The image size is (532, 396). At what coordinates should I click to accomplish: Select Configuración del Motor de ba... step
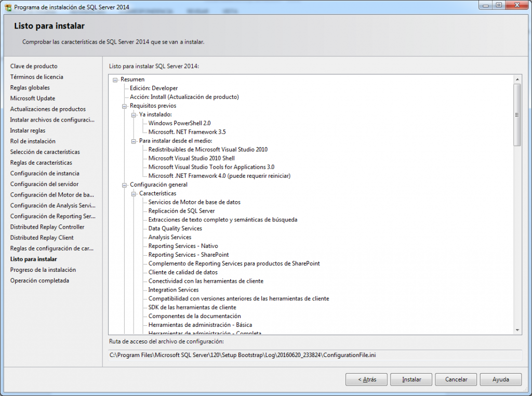52,195
